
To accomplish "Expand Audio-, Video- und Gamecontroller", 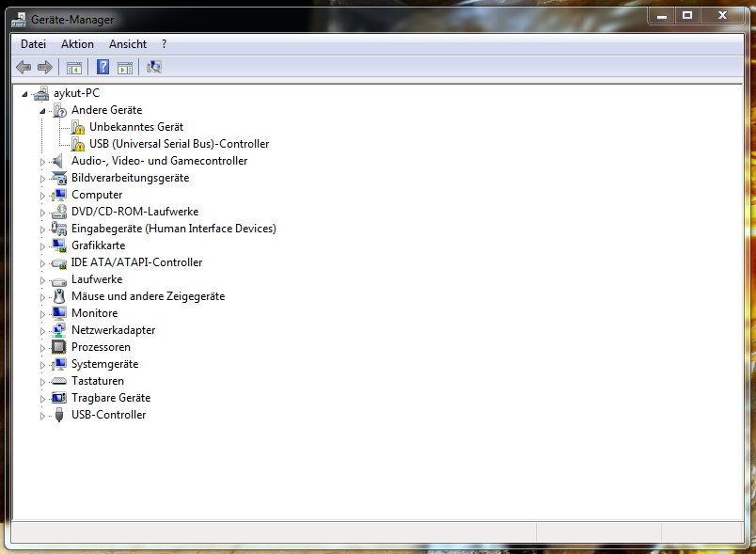I will [x=42, y=162].
